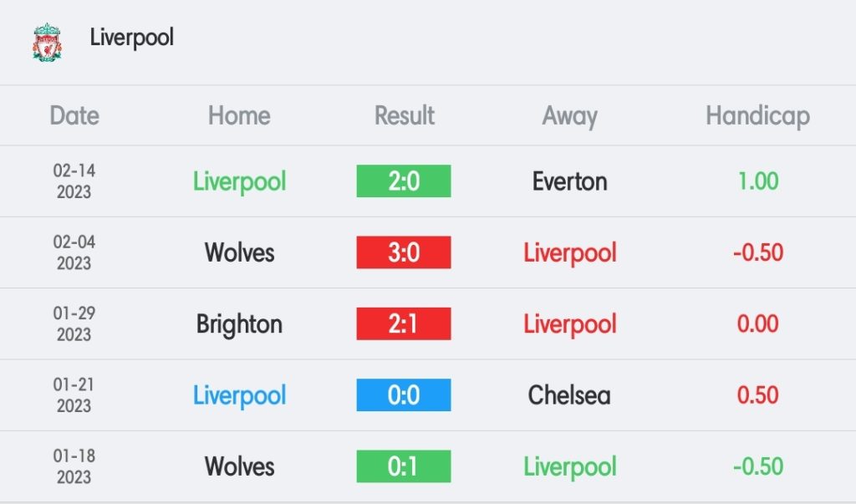Open the blue 0:0 result badge
Viewport: 856px width, 504px height.
[x=404, y=395]
